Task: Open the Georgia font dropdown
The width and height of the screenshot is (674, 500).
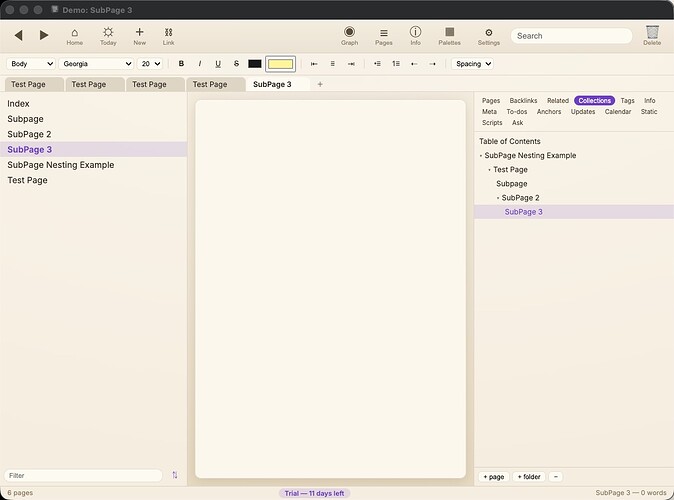Action: tap(96, 64)
